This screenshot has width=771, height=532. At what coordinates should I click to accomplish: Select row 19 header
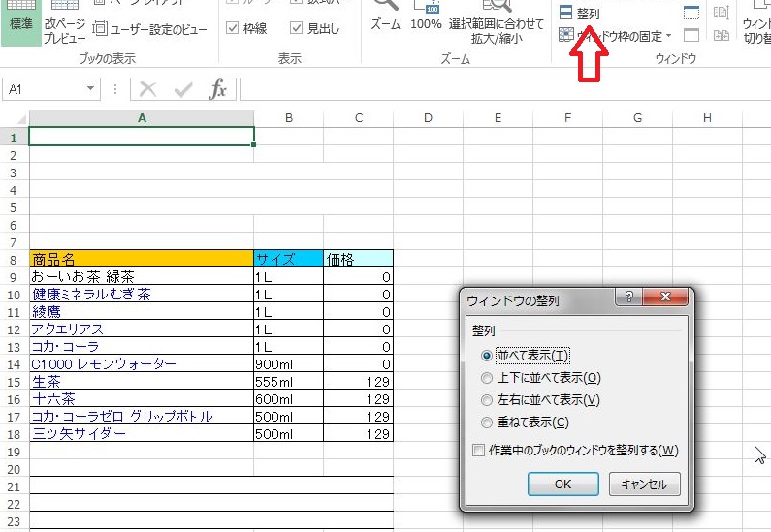[x=14, y=452]
